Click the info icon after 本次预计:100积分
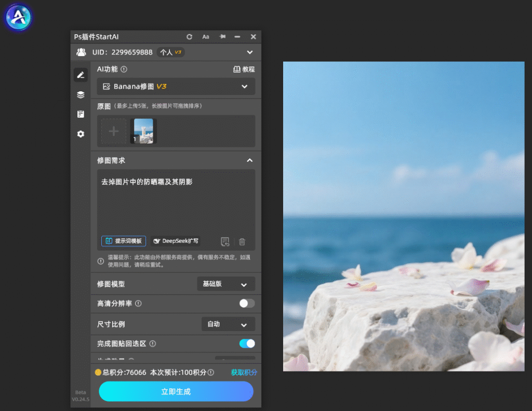The width and height of the screenshot is (532, 411). [211, 373]
